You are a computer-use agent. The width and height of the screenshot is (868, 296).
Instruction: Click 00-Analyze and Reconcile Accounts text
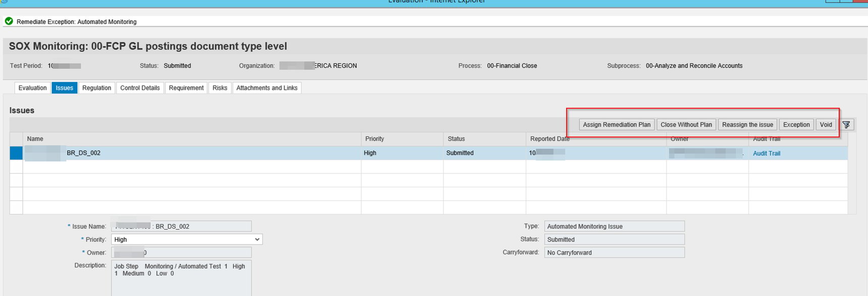coord(694,66)
